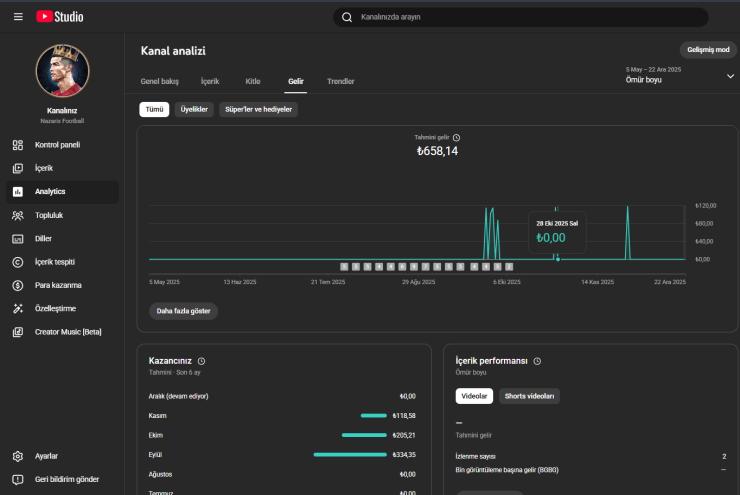
Task: Open İçerik tespiti copyright icon
Action: tap(18, 262)
